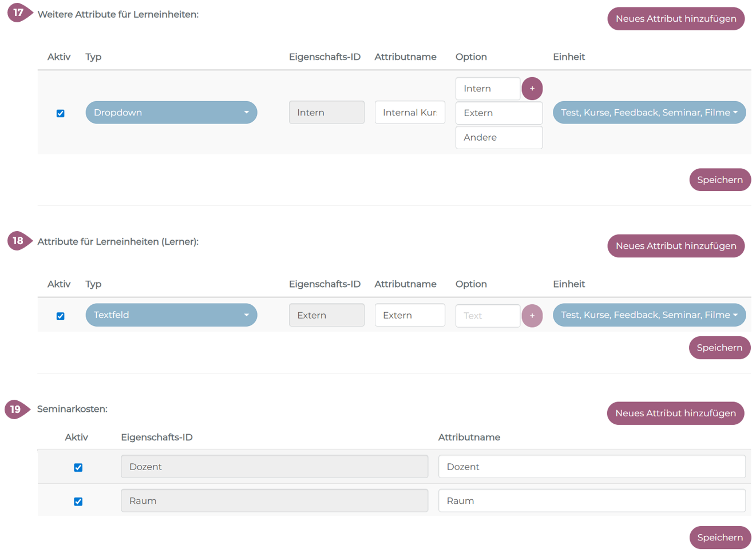Screen dimensions: 756x553
Task: Open the Textfeld type selector
Action: tap(171, 315)
